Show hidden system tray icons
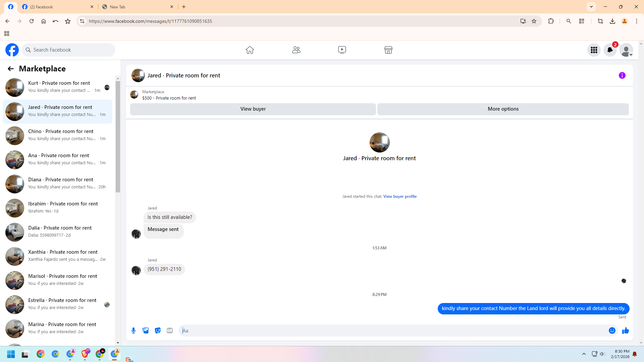The image size is (644, 362). click(584, 354)
